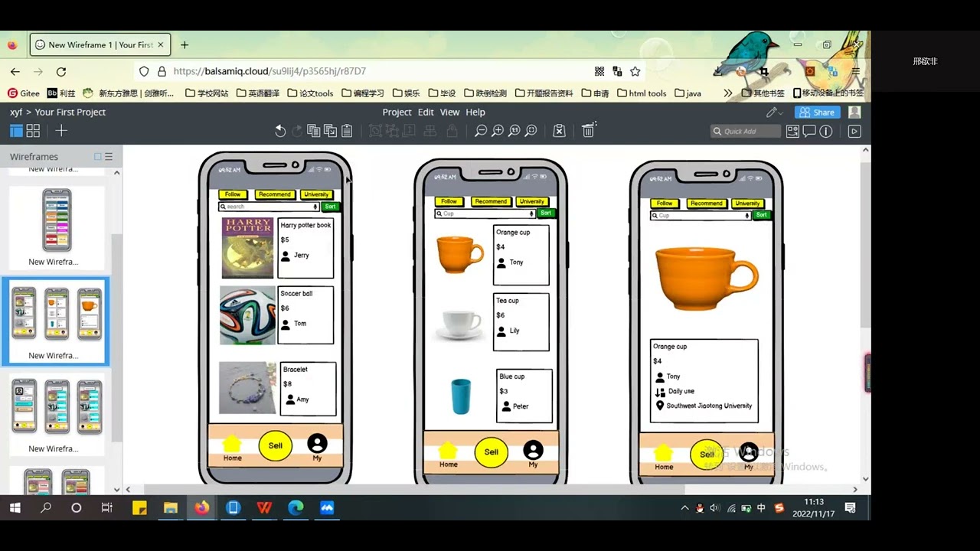Open the java bookmark folder
The image size is (980, 551).
click(x=688, y=93)
